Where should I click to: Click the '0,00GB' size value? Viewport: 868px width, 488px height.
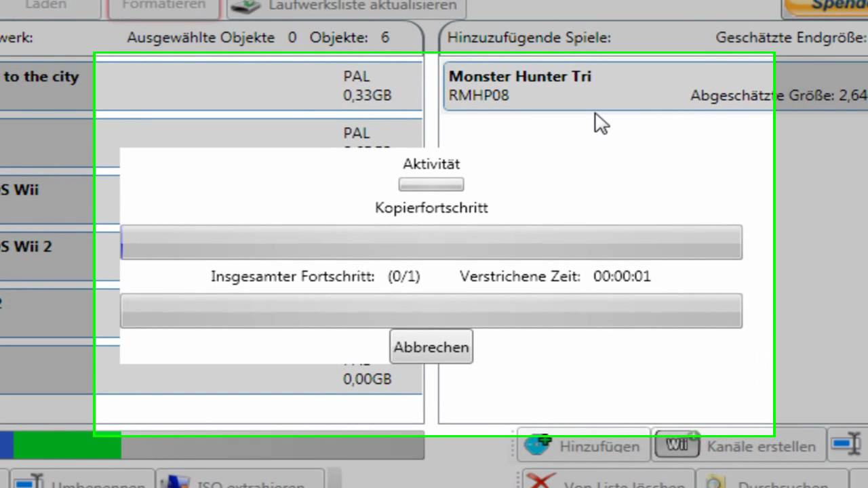pos(368,380)
